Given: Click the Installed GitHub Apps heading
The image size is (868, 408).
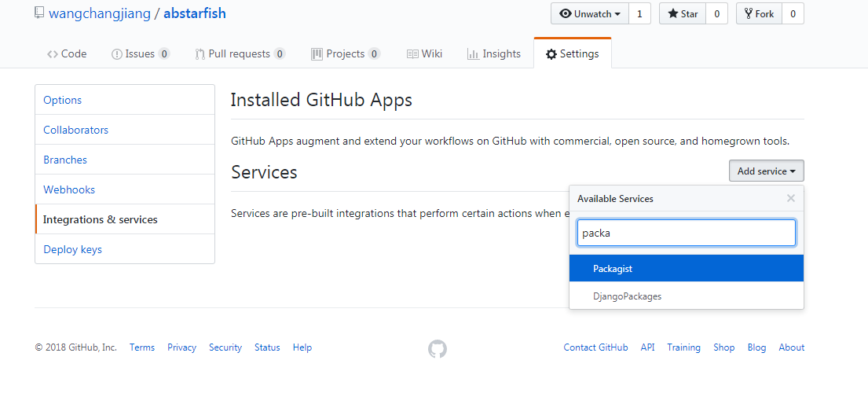Looking at the screenshot, I should [x=321, y=101].
